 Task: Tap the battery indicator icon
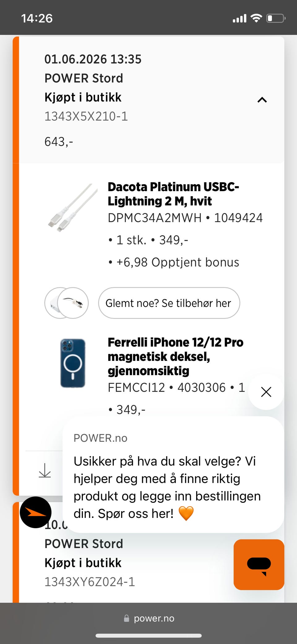[276, 18]
